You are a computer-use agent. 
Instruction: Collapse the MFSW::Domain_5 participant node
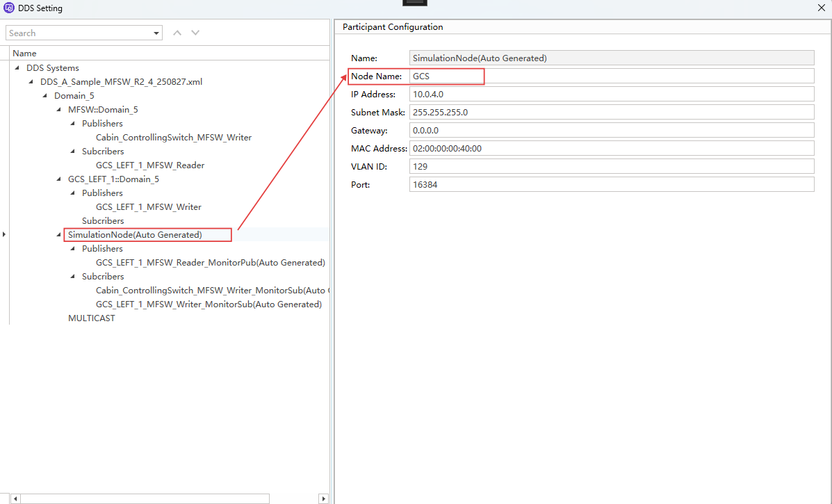(58, 110)
